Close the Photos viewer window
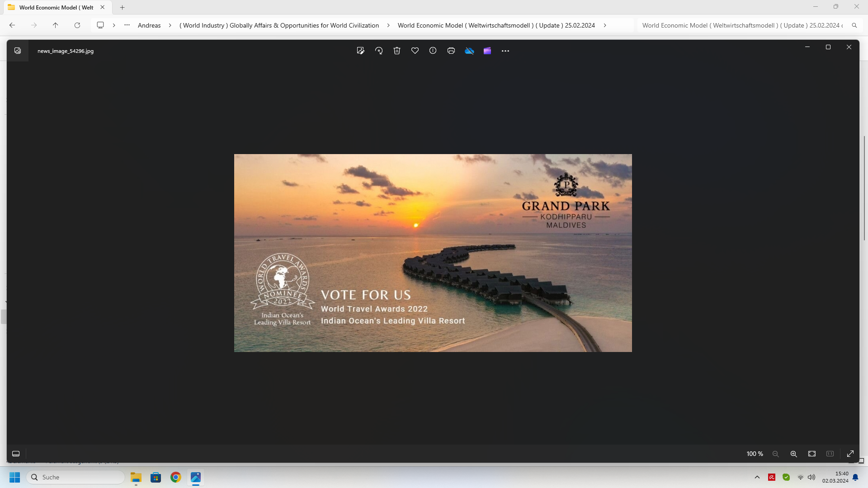The image size is (868, 488). pos(849,47)
